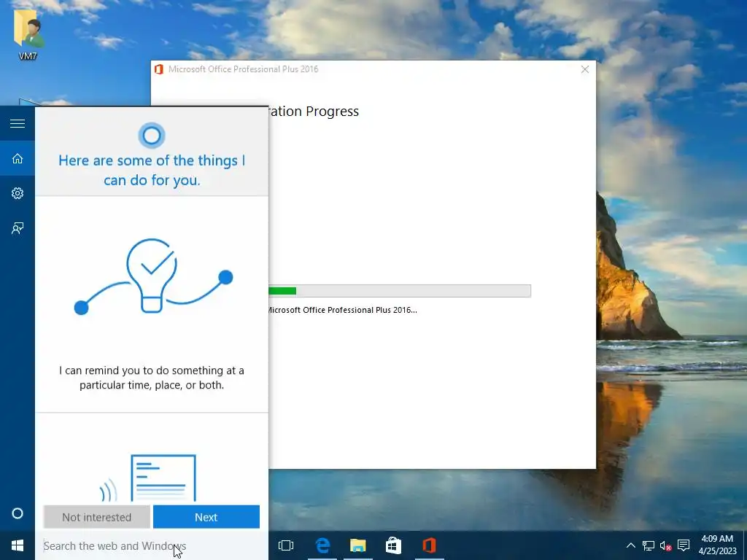Focus the Search the web and Windows box
This screenshot has width=747, height=560.
coord(152,545)
